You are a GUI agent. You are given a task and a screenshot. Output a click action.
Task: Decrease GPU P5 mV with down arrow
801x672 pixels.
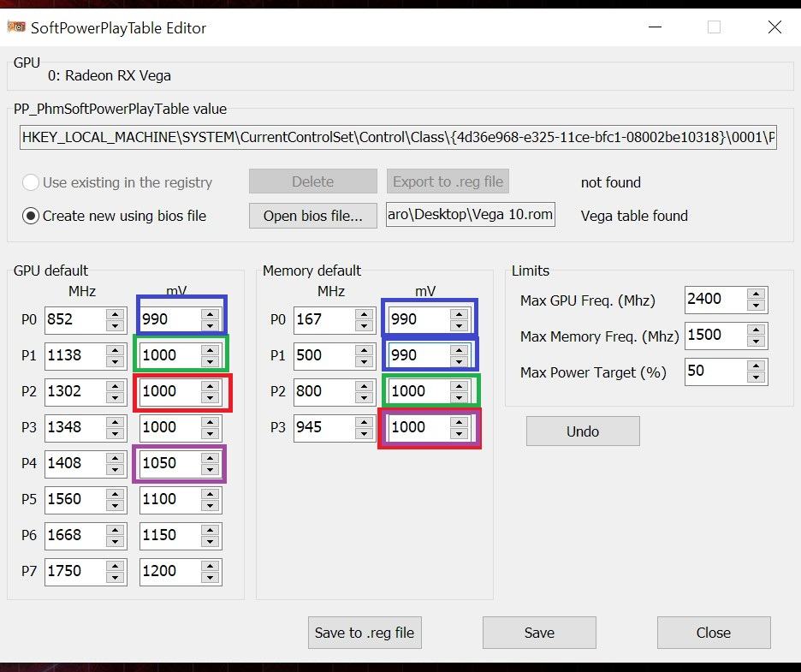[x=210, y=506]
